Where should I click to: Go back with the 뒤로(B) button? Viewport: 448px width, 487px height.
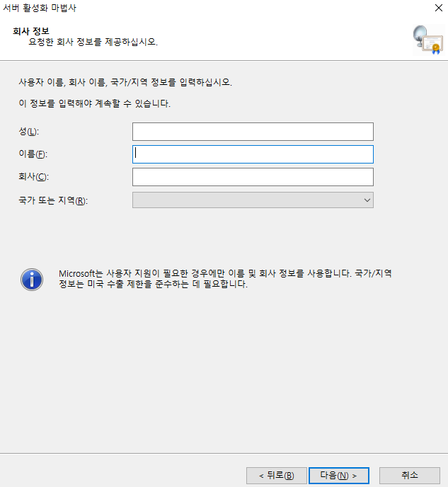(276, 475)
